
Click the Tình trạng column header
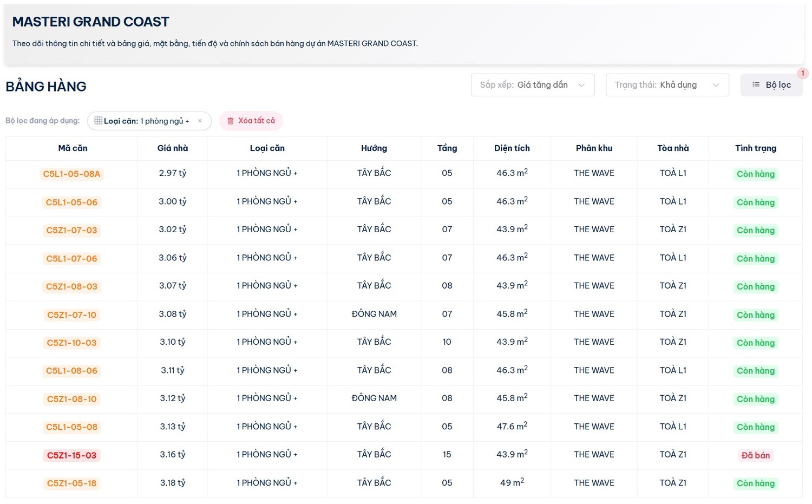pos(755,148)
